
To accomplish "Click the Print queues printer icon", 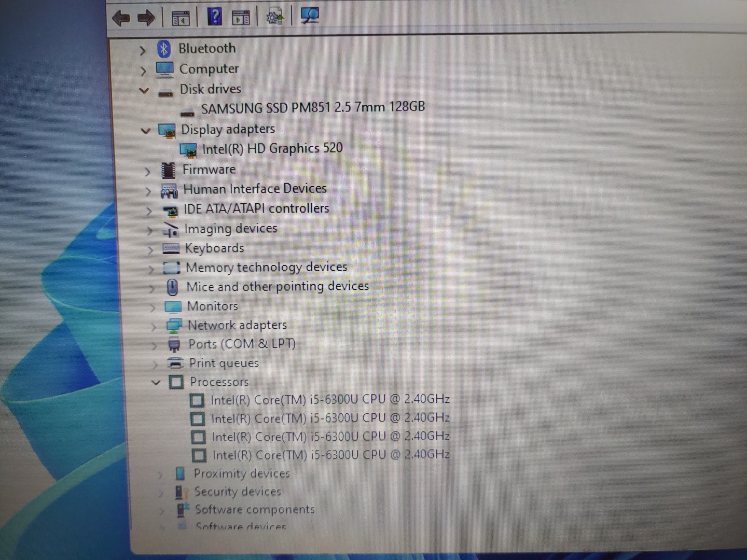I will (175, 363).
